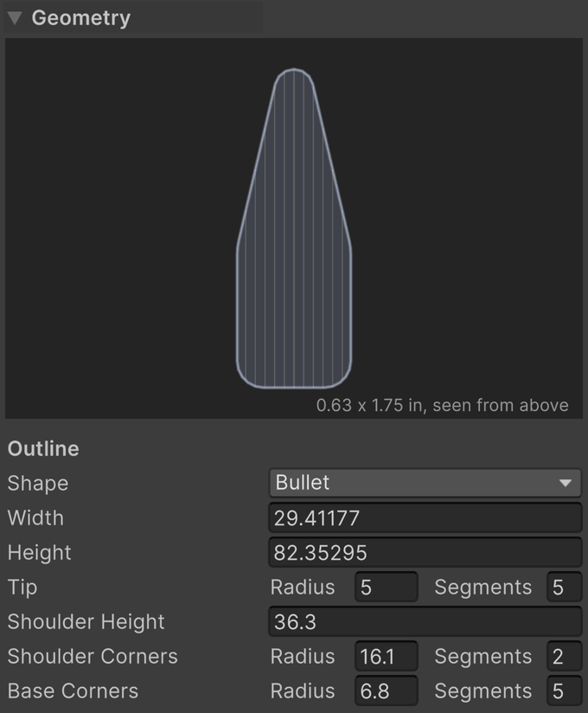Click the Shape property label

click(38, 484)
